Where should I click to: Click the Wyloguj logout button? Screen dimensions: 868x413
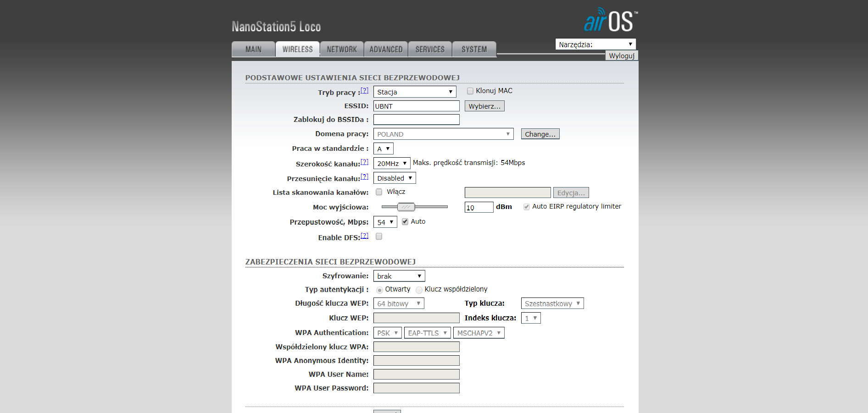tap(622, 55)
